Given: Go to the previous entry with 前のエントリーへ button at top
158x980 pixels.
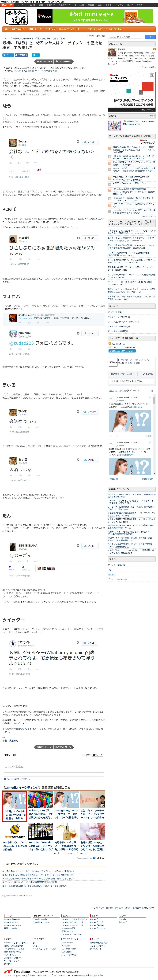Looking at the screenshot, I should (44, 61).
